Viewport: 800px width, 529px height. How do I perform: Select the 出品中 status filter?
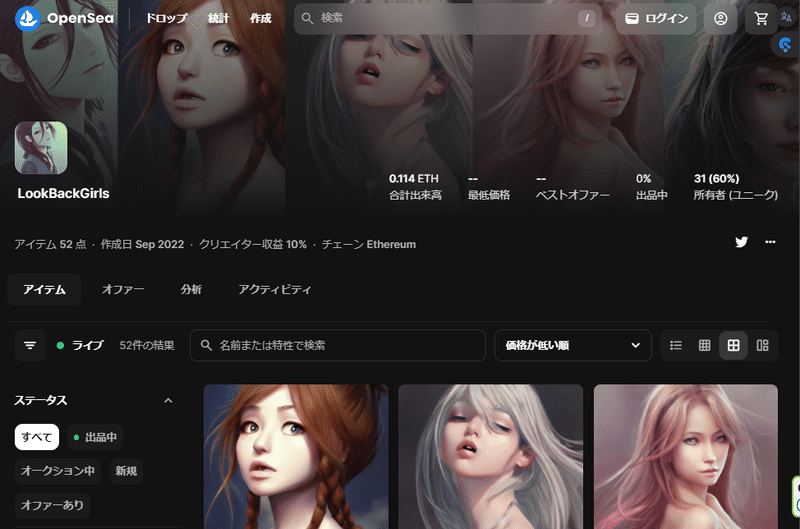[95, 437]
